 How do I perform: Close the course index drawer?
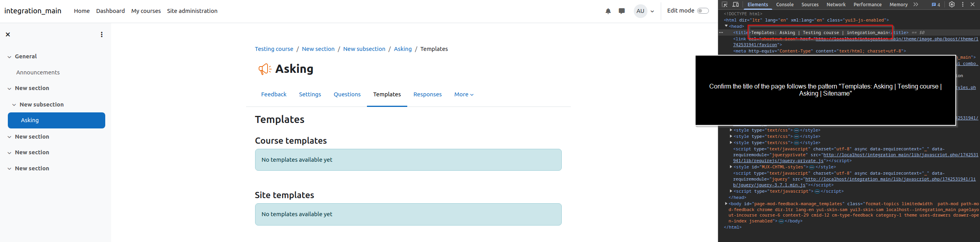(8, 34)
